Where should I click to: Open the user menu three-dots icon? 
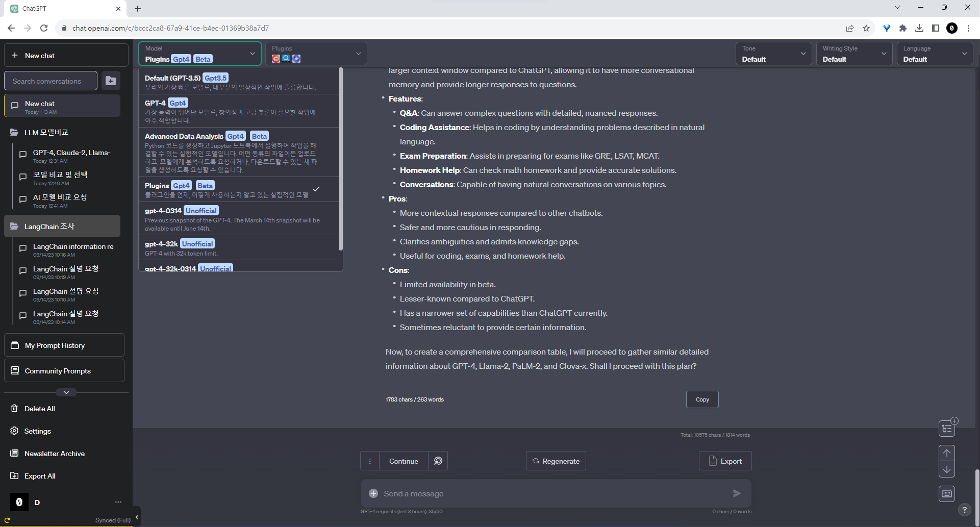tap(118, 502)
